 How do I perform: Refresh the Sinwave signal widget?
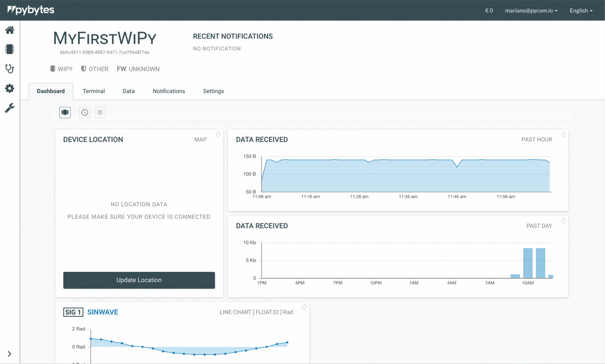coord(304,307)
